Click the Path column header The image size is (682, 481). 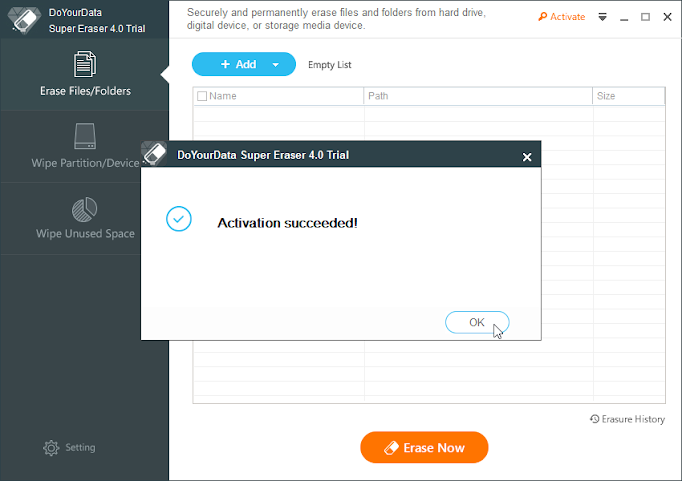coord(478,96)
